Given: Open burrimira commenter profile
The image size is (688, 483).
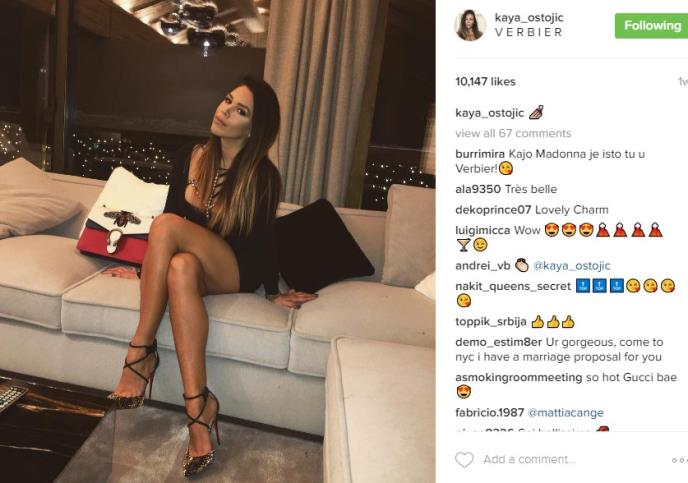Looking at the screenshot, I should click(x=480, y=154).
